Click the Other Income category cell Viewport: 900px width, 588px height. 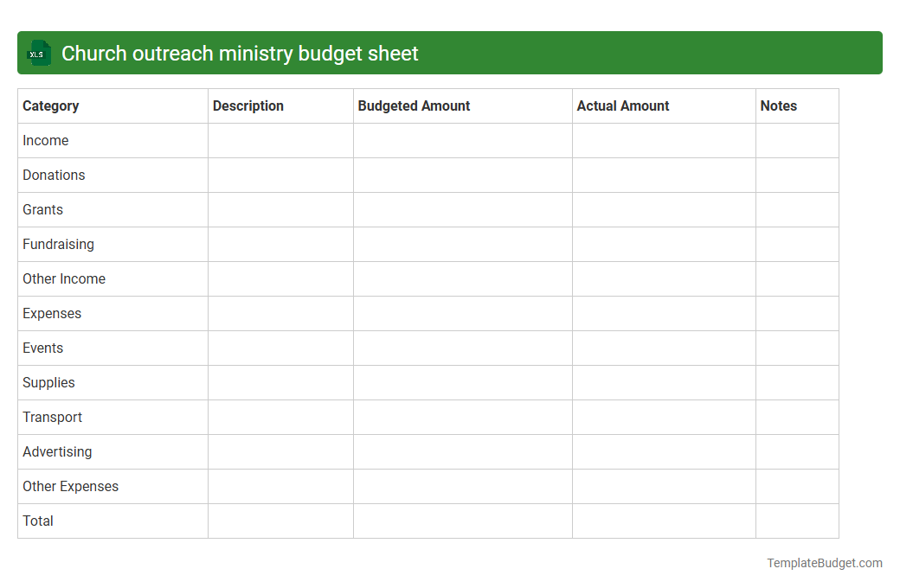pos(64,278)
